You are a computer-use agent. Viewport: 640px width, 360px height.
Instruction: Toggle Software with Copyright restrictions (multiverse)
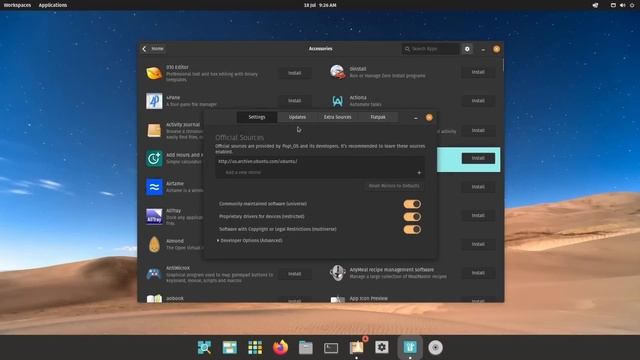(412, 229)
